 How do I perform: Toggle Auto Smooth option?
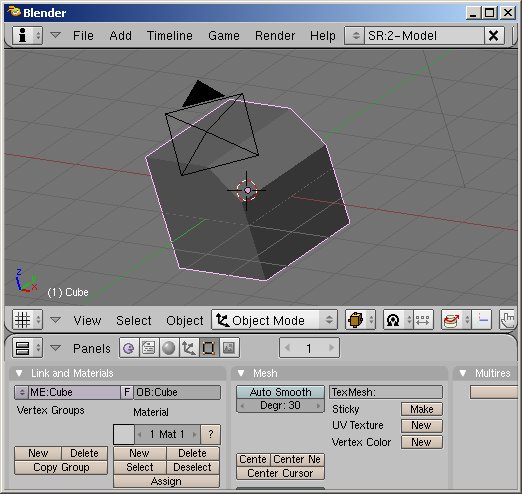point(280,392)
